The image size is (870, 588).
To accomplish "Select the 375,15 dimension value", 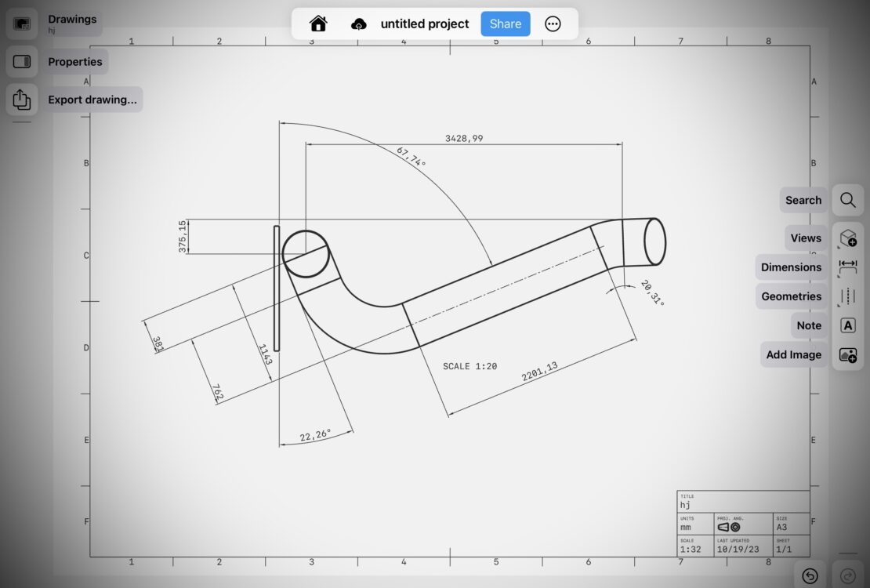I will pos(183,237).
